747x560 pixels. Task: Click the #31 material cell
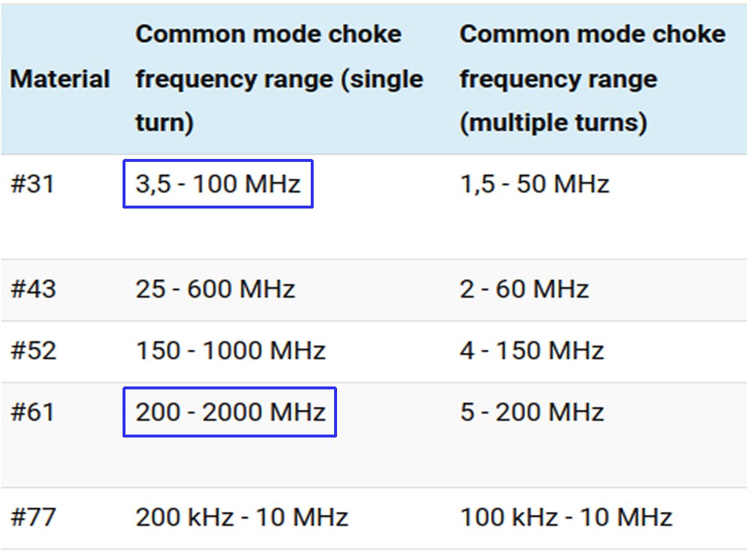coord(32,184)
